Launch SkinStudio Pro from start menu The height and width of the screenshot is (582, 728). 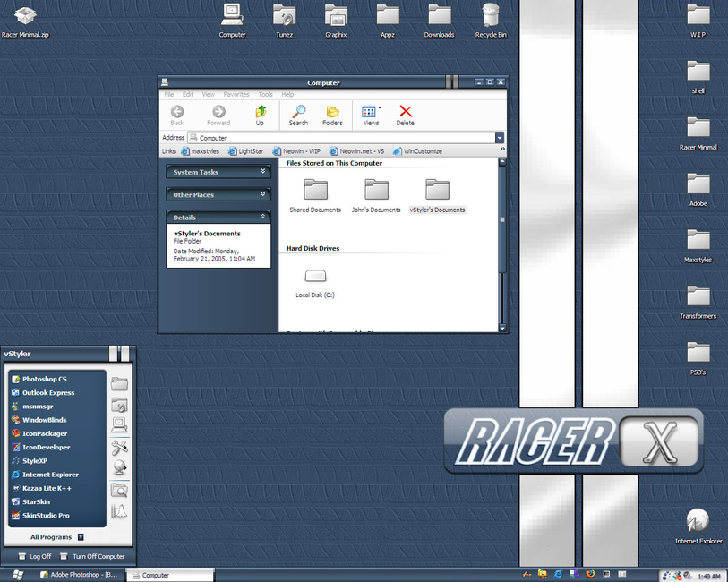click(x=46, y=516)
